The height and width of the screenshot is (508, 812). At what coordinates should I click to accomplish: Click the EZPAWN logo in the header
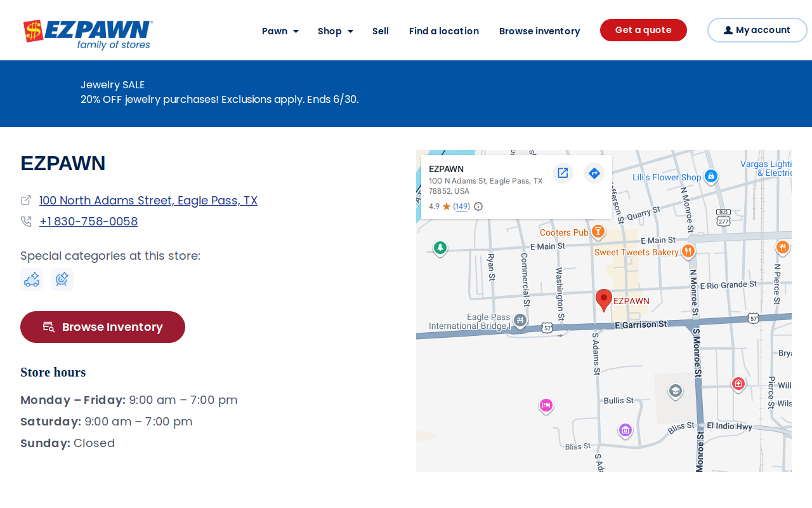[88, 34]
